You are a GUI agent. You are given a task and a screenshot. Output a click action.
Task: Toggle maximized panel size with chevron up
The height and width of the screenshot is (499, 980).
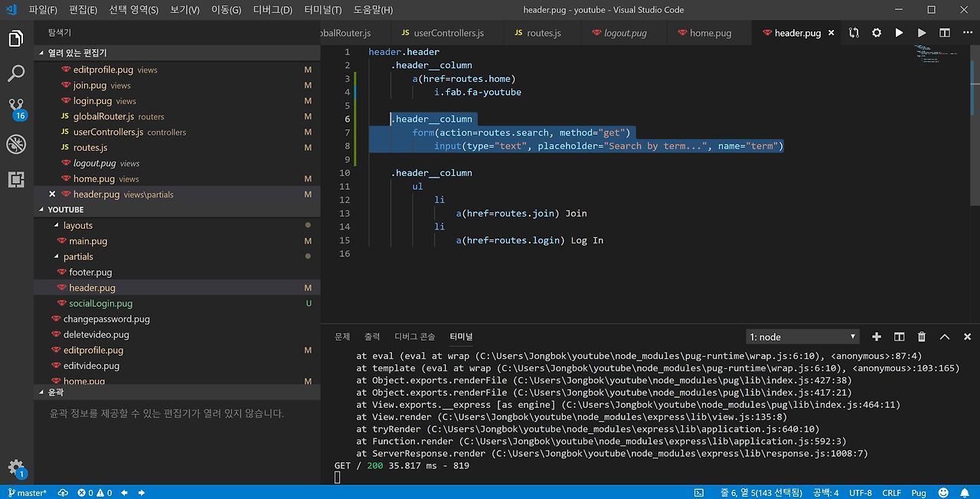[x=945, y=337]
